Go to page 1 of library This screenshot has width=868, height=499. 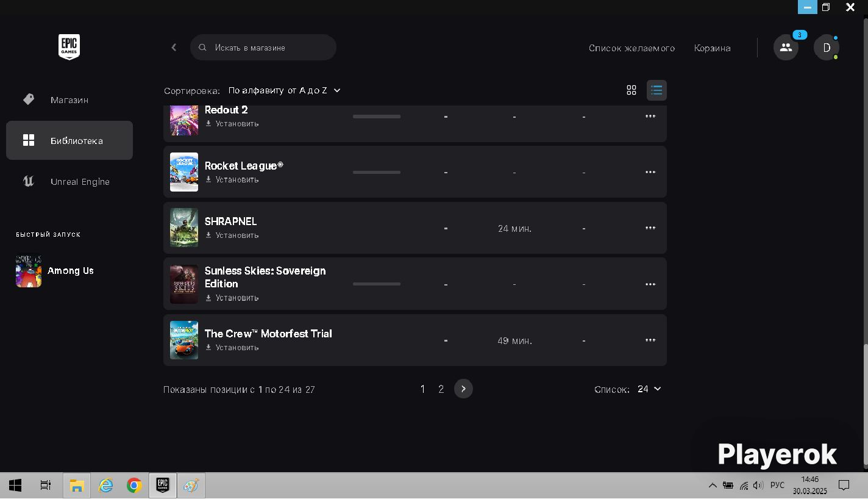coord(422,389)
